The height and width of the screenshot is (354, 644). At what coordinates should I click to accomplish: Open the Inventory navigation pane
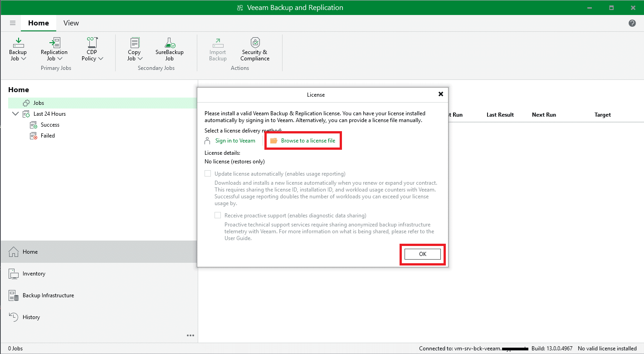[34, 274]
